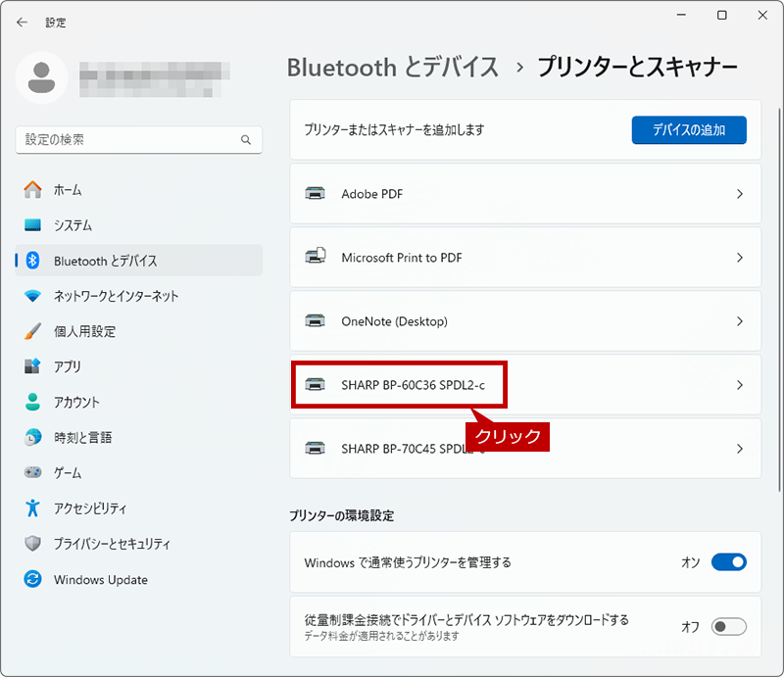Expand the OneNote (Desktop) chevron
Image resolution: width=784 pixels, height=677 pixels.
[740, 321]
